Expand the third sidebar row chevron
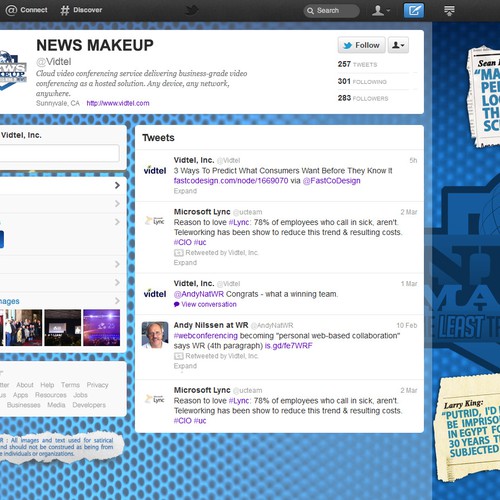The width and height of the screenshot is (500, 500). click(x=117, y=222)
